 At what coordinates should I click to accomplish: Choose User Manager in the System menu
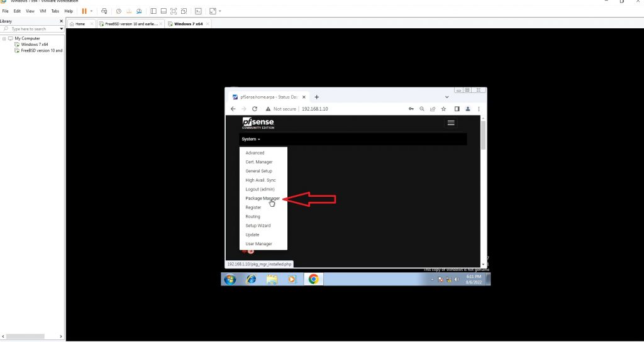click(258, 243)
